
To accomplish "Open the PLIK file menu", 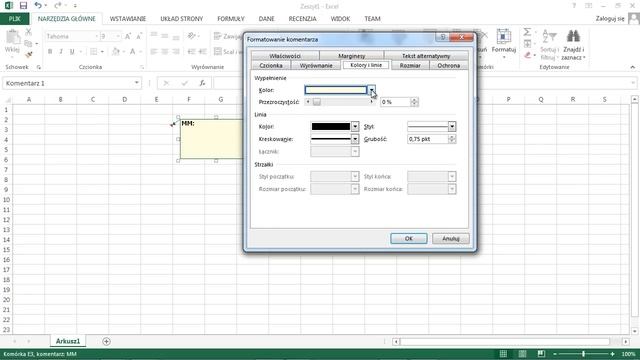I will point(15,19).
